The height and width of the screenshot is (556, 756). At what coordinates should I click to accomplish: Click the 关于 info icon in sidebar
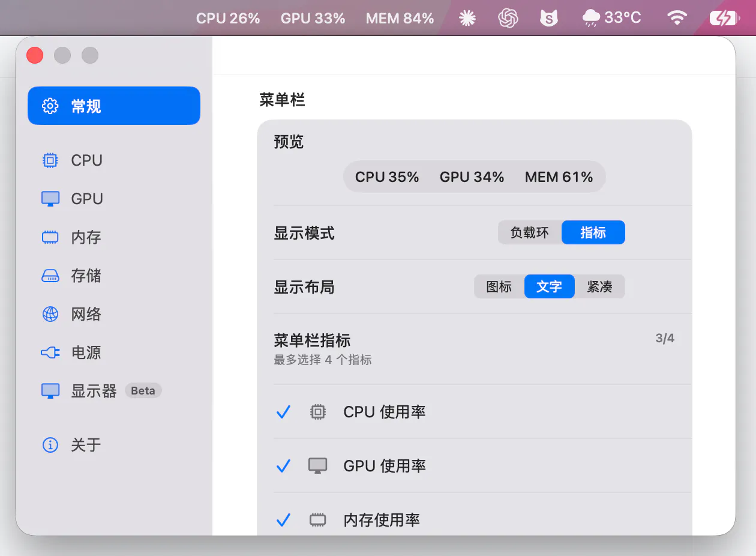50,445
